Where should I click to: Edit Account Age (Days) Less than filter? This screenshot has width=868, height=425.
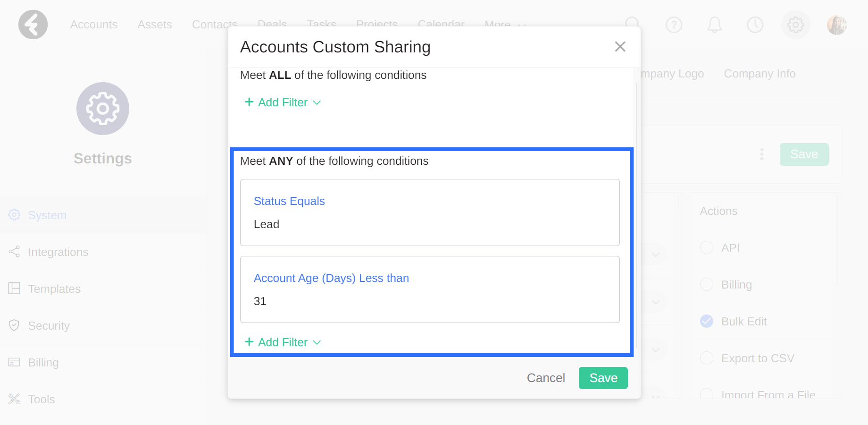click(x=331, y=278)
